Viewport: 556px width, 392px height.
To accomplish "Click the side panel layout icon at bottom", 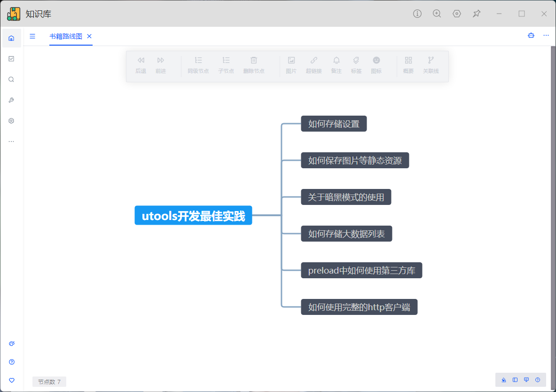I will click(515, 380).
